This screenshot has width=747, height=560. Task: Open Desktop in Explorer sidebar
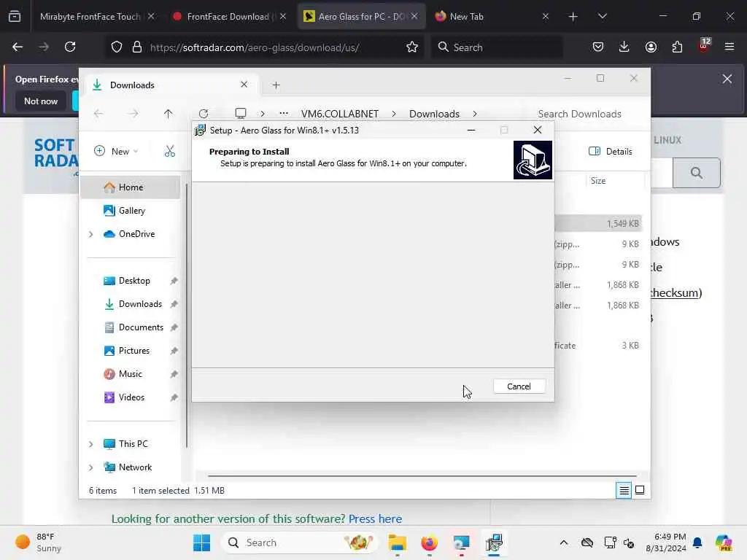click(130, 281)
